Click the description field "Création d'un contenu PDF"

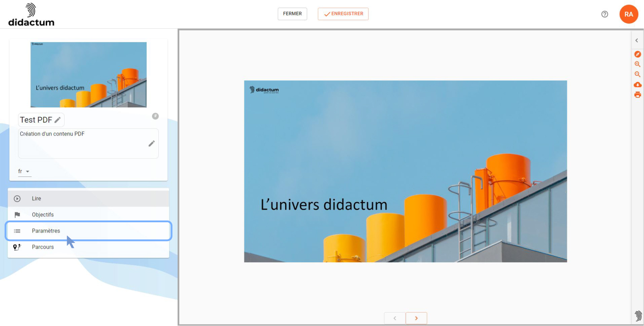coord(88,143)
